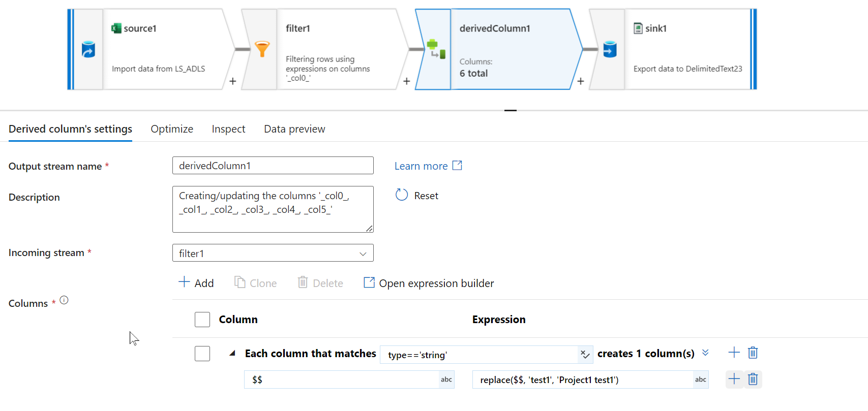Expand the 'creates 1 column(s)' chevron
Viewport: 868px width, 411px height.
(x=705, y=353)
